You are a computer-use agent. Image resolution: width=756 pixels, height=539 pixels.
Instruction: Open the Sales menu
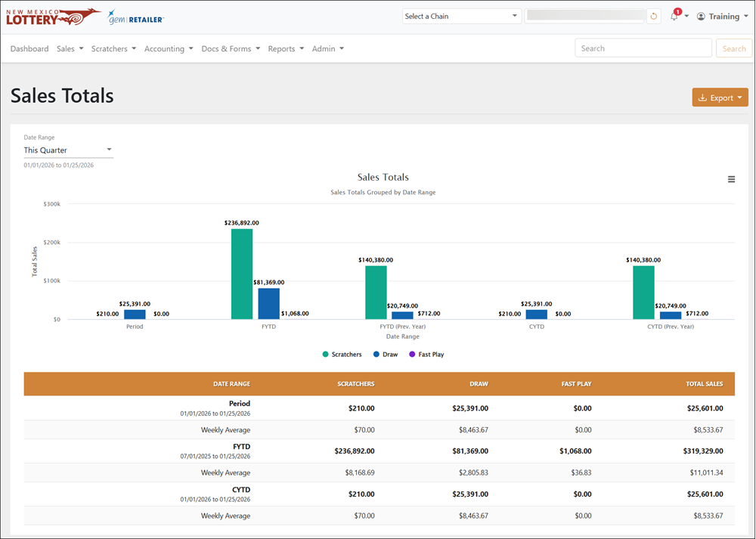click(70, 48)
